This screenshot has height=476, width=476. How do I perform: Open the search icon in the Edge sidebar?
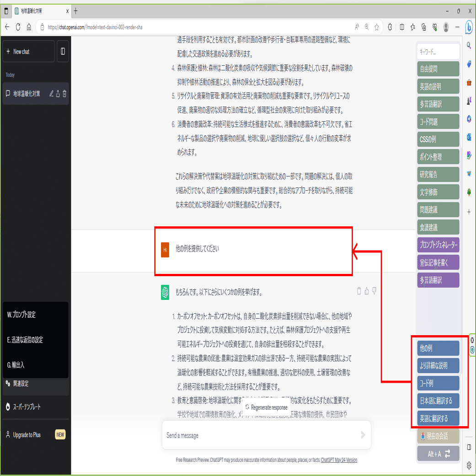coord(469,46)
